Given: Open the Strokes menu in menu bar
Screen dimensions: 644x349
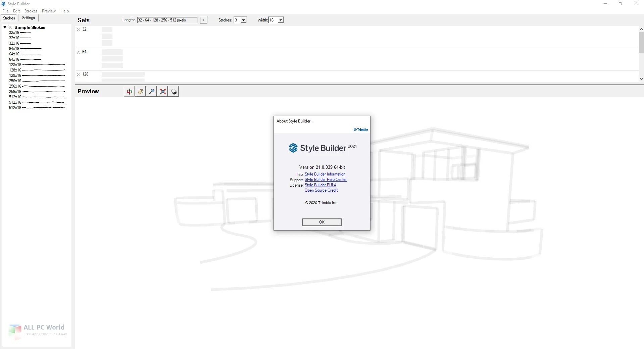Looking at the screenshot, I should click(31, 11).
